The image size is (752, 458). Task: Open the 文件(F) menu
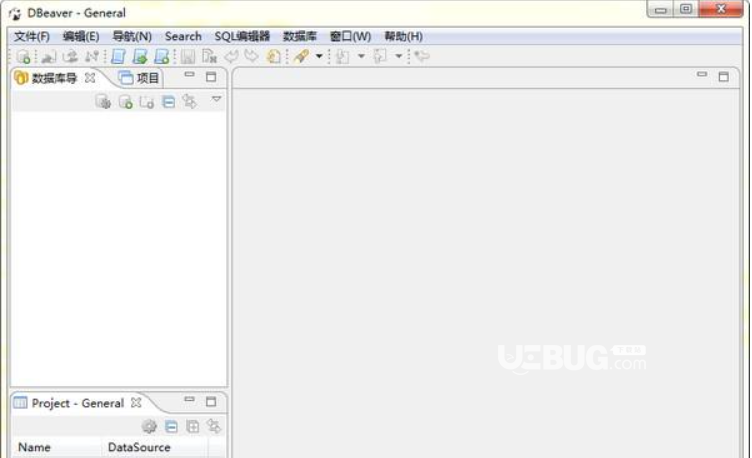coord(32,36)
